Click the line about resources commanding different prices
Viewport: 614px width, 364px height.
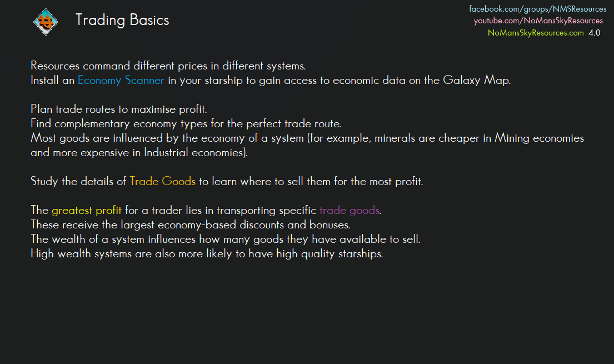[x=168, y=66]
